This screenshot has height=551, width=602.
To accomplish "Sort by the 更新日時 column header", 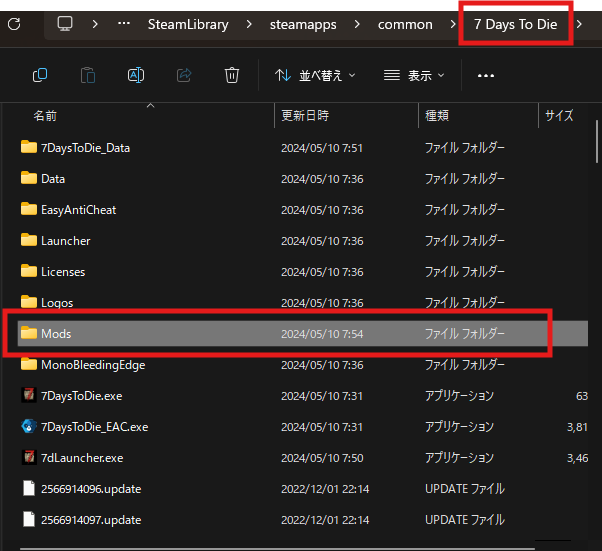I will coord(305,116).
